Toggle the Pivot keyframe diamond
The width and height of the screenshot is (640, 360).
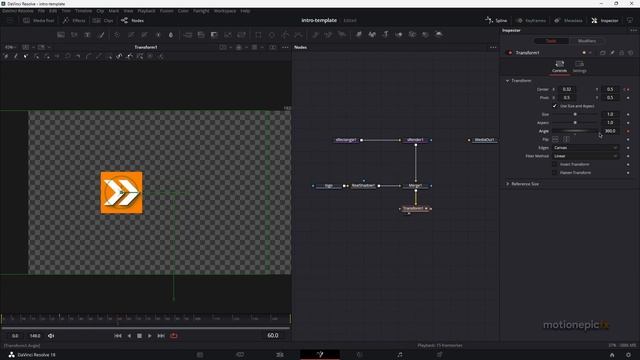click(x=628, y=98)
